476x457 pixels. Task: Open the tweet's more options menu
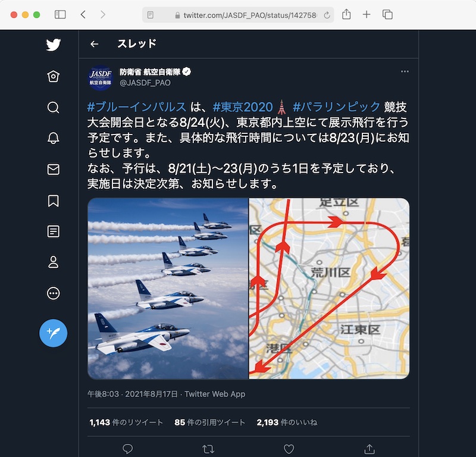[404, 71]
